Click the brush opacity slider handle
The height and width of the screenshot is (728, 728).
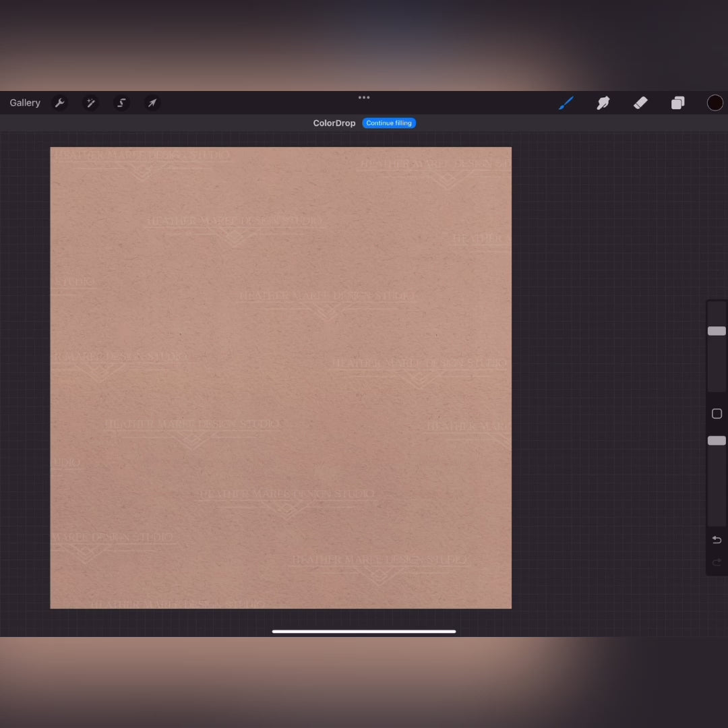click(x=717, y=441)
